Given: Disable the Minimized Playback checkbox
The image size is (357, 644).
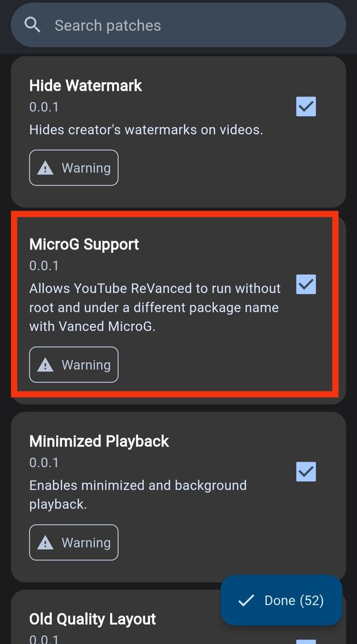Looking at the screenshot, I should pyautogui.click(x=306, y=472).
